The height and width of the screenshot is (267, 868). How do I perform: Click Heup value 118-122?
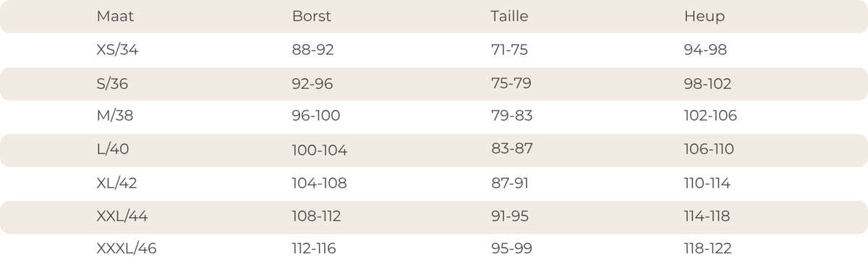coord(707,249)
